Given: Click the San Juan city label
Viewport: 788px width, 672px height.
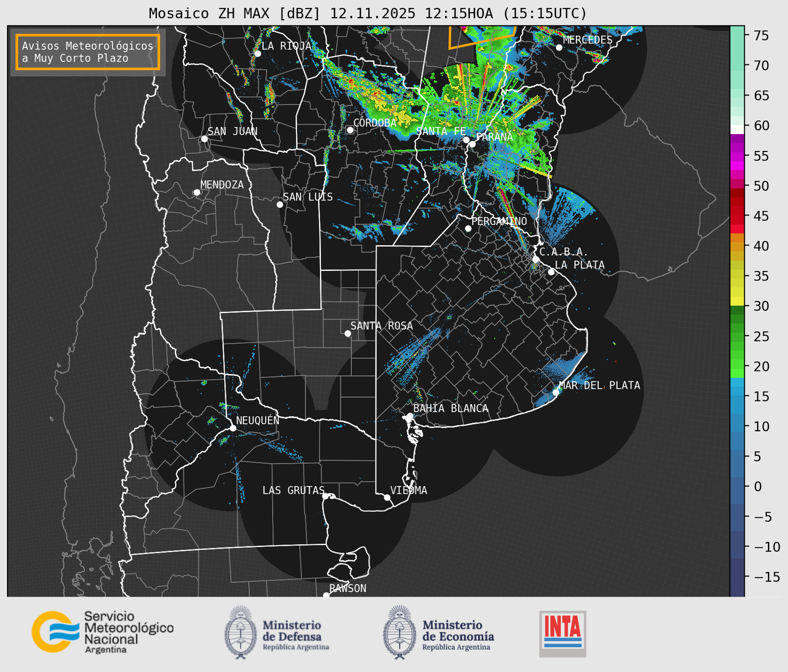Looking at the screenshot, I should (x=232, y=131).
